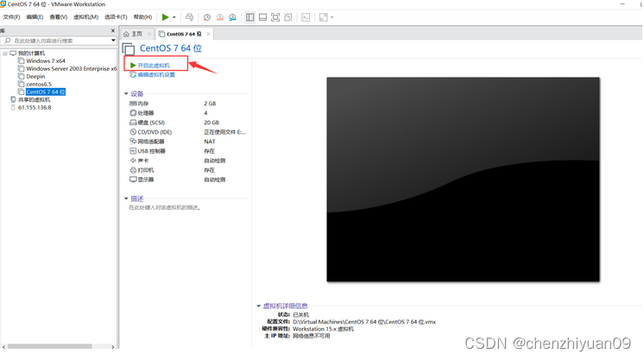Click the NAT network adapter value
Image resolution: width=644 pixels, height=360 pixels.
click(210, 142)
